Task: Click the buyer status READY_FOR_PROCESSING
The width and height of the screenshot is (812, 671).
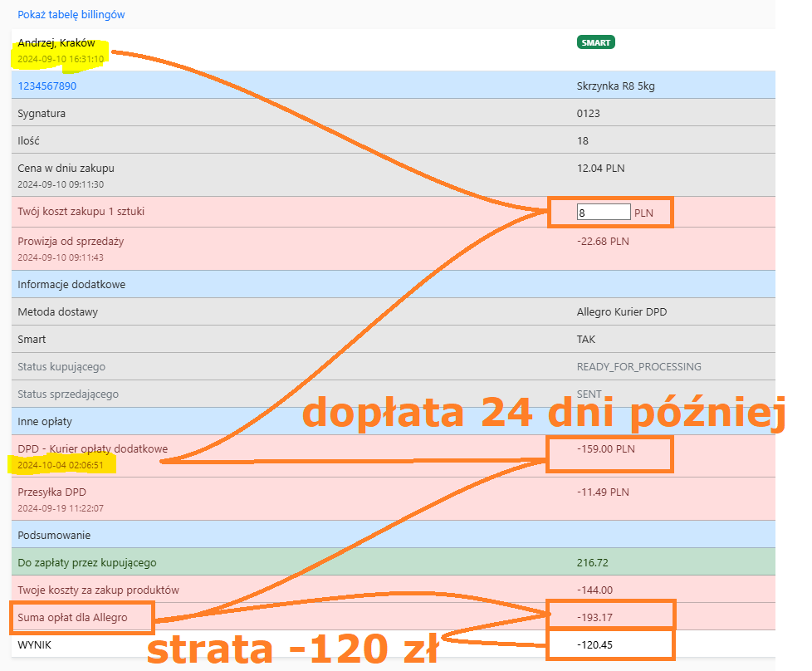Action: [x=638, y=366]
